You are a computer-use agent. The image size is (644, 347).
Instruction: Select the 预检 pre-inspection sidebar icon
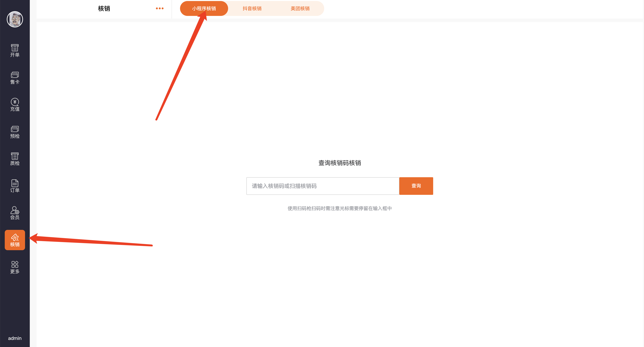(x=15, y=132)
